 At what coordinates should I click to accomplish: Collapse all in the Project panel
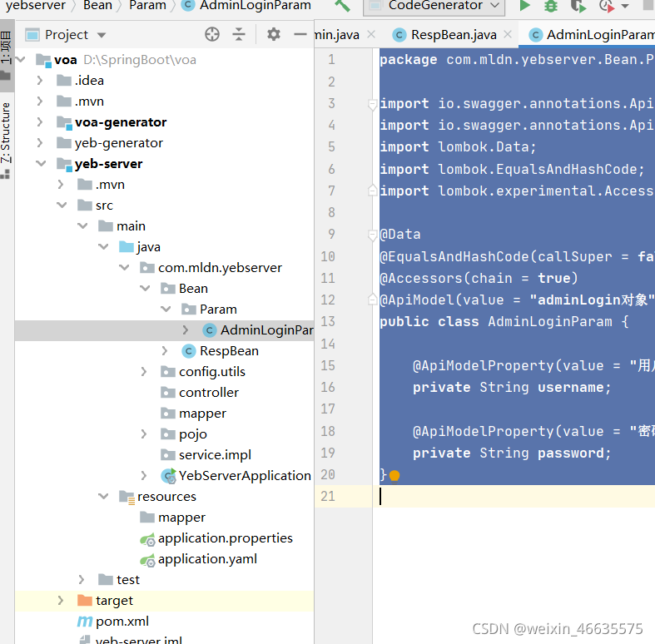239,34
